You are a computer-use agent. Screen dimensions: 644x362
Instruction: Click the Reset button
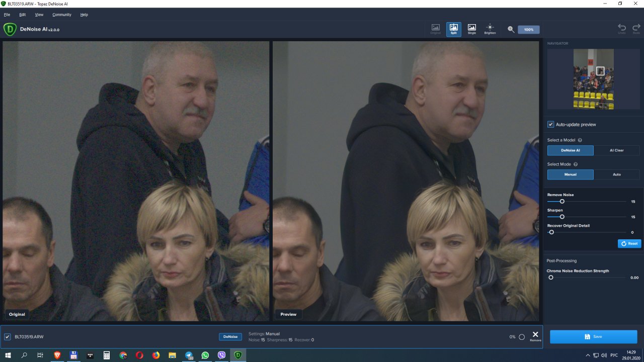[629, 243]
